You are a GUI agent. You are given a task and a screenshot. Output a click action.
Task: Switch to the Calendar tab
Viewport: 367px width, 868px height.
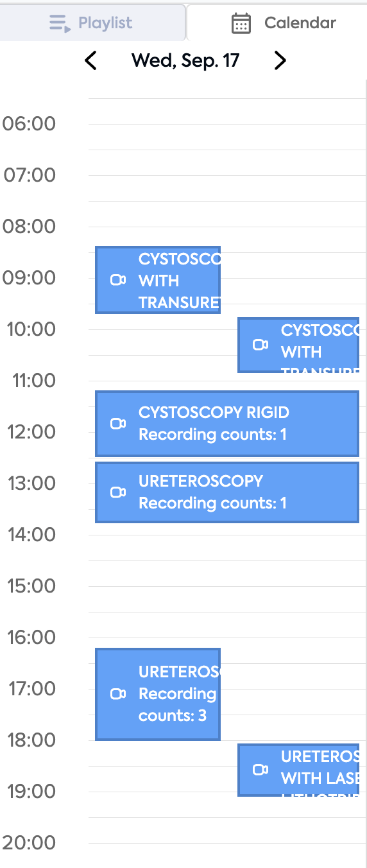tap(277, 23)
